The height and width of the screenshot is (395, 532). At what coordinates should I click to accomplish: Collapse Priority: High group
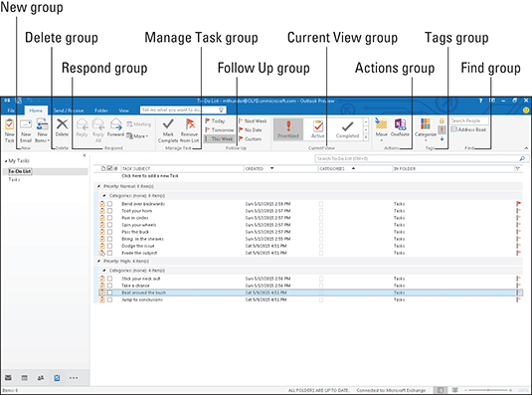click(x=98, y=261)
